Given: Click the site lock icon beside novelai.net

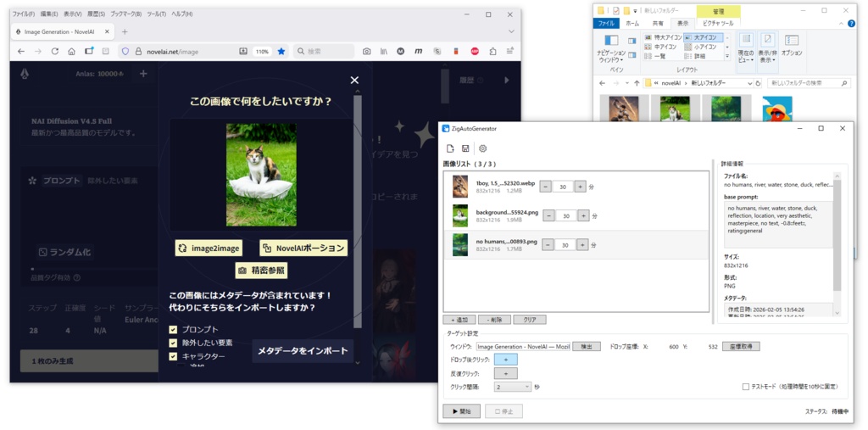Looking at the screenshot, I should [138, 52].
